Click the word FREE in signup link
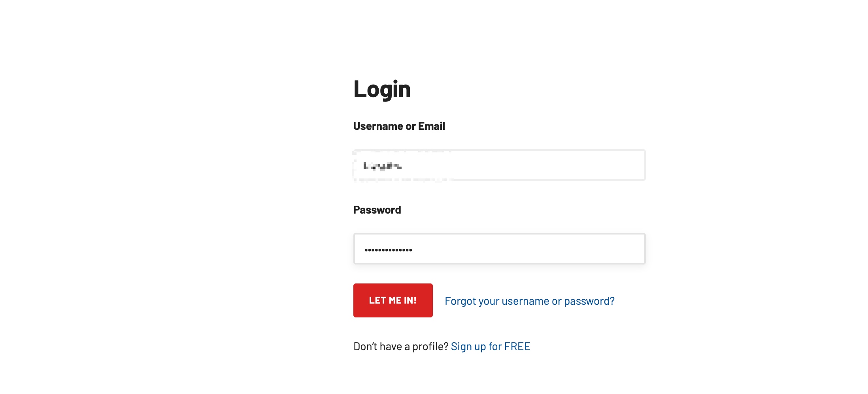 coord(517,347)
